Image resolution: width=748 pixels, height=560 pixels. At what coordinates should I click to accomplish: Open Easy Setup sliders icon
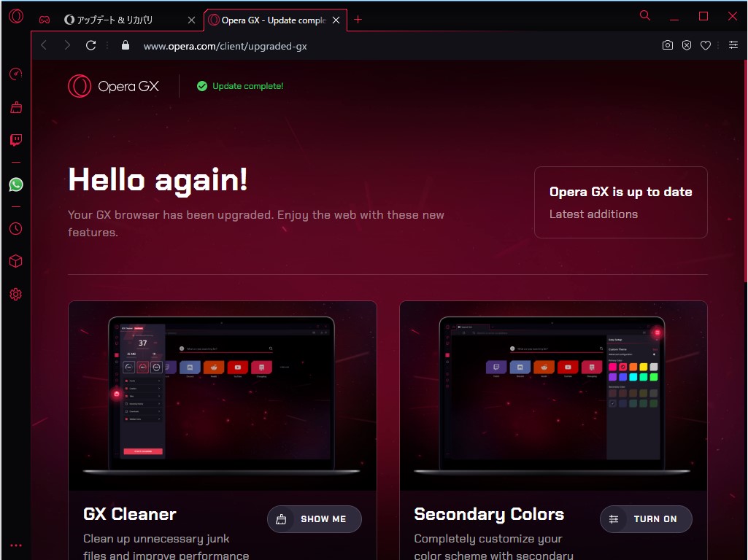tap(733, 45)
